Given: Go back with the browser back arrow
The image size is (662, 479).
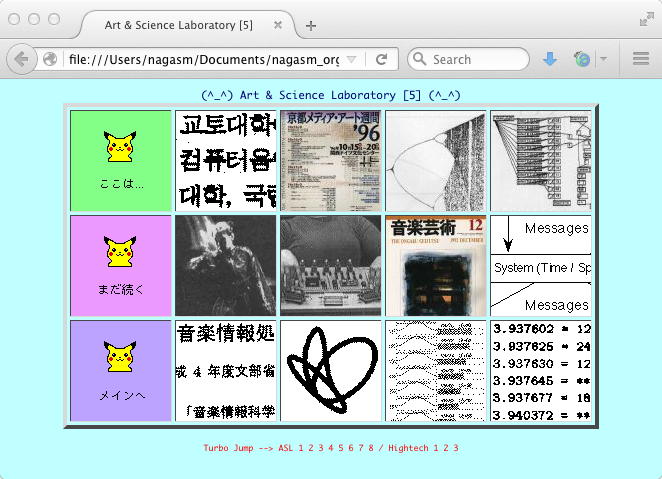Looking at the screenshot, I should click(x=22, y=59).
